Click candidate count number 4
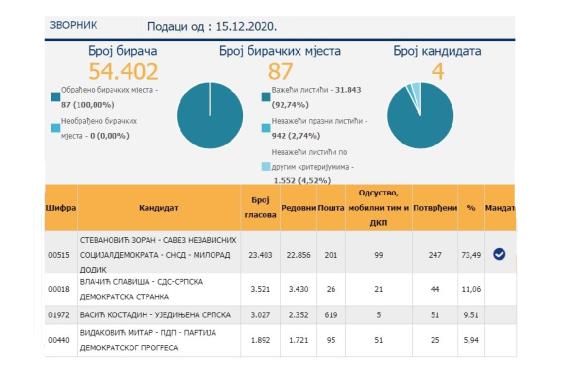Screen dimensions: 580x380 438,71
